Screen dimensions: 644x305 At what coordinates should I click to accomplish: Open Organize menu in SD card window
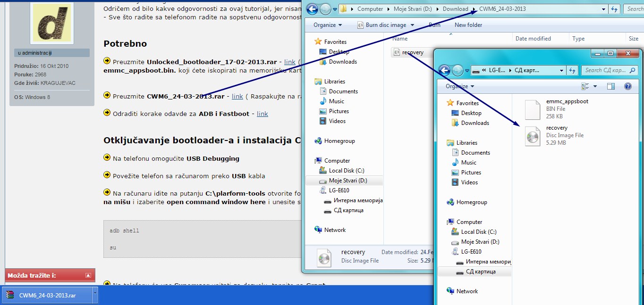(460, 86)
